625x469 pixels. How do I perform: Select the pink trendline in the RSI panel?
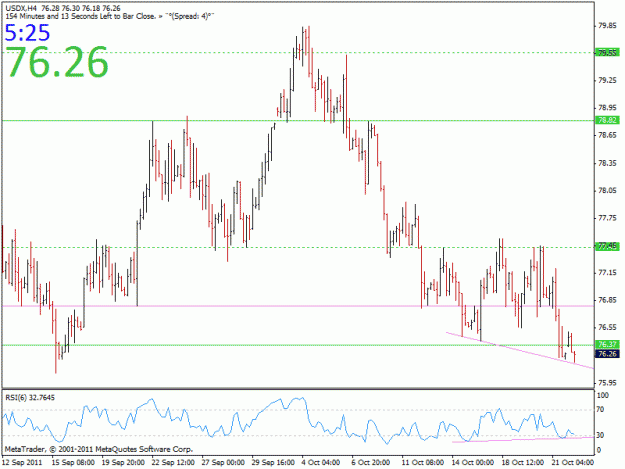pos(522,440)
